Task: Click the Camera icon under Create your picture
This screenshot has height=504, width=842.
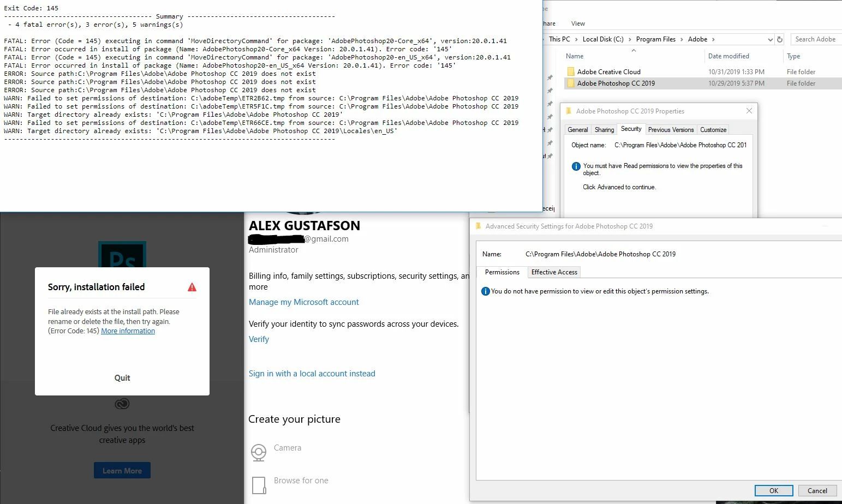Action: (x=259, y=452)
